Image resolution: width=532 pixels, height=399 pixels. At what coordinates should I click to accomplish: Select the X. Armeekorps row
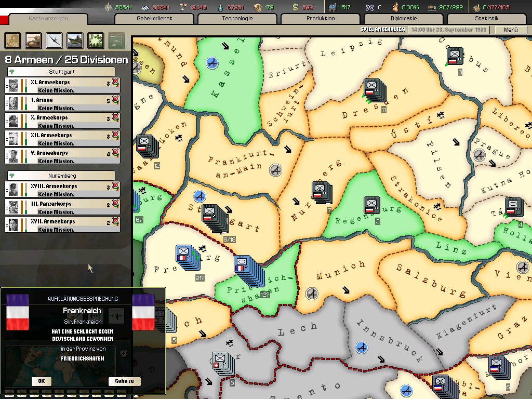pyautogui.click(x=62, y=121)
